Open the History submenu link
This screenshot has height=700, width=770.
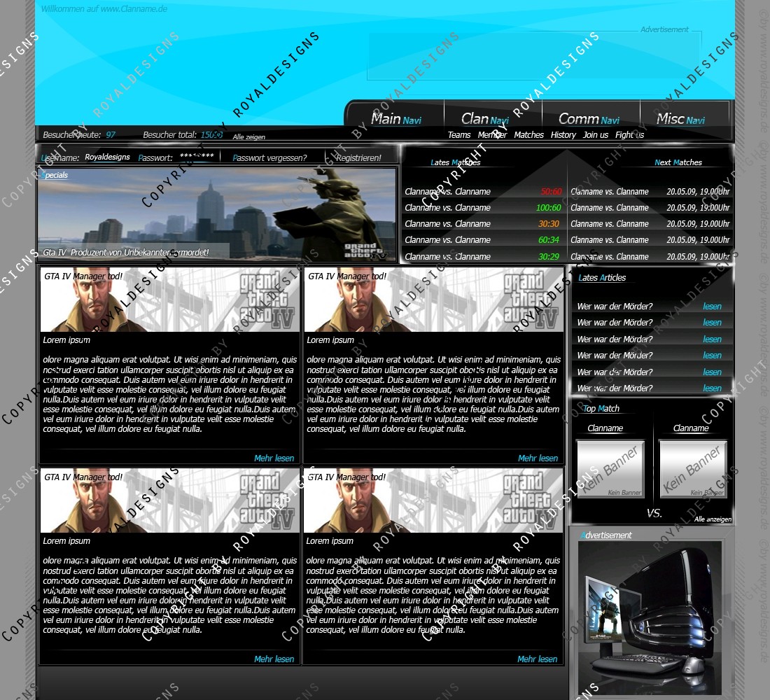[563, 135]
